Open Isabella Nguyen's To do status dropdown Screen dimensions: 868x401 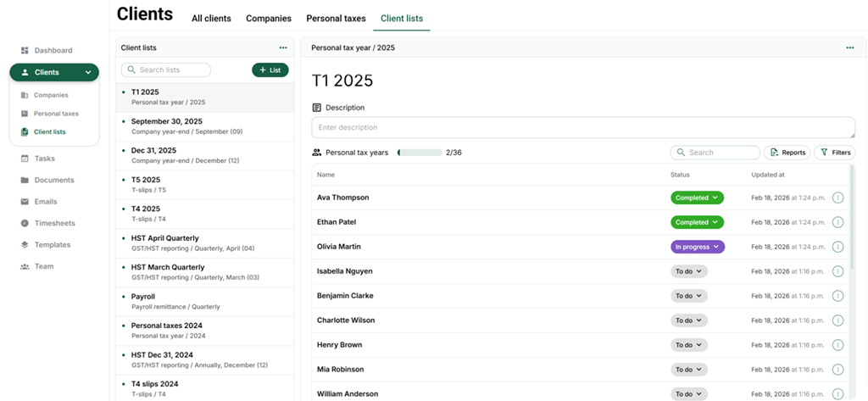688,272
